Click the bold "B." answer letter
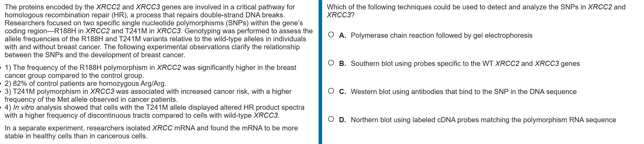The height and width of the screenshot is (144, 644). click(x=342, y=64)
